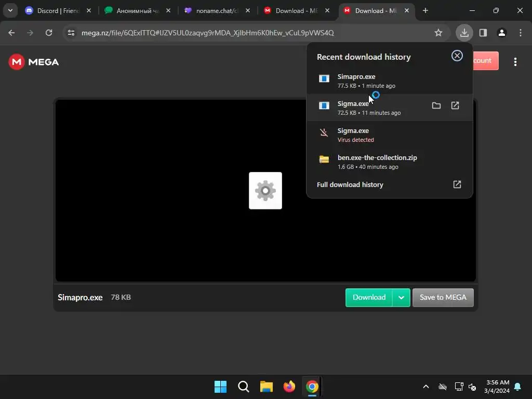Select the virus-detected Sigma.exe entry

click(390, 135)
